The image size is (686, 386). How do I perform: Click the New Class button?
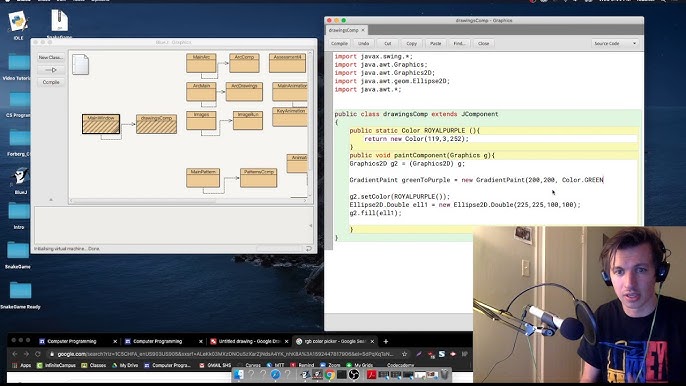click(x=51, y=57)
